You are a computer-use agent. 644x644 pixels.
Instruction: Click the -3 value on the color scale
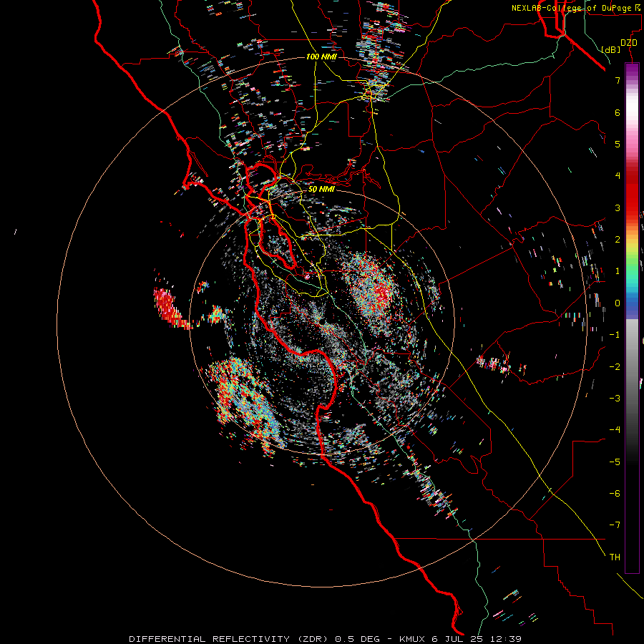click(615, 398)
